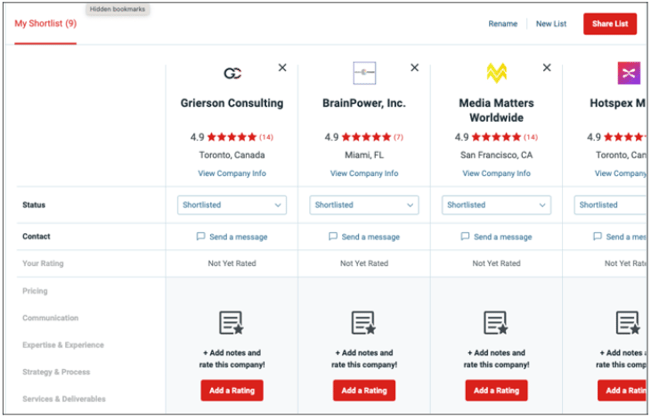The height and width of the screenshot is (419, 651).
Task: Select the My Shortlist (9) tab
Action: tap(45, 24)
